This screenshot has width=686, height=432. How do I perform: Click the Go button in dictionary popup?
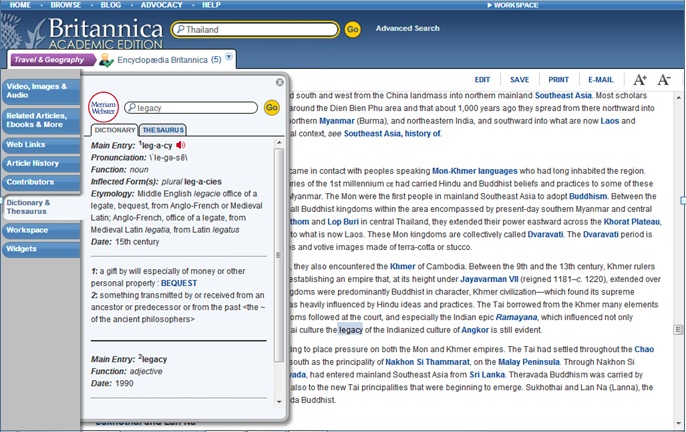point(272,107)
